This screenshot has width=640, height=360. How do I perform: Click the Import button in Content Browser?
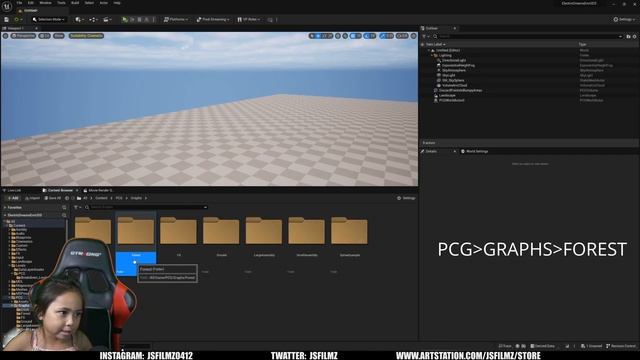point(32,198)
